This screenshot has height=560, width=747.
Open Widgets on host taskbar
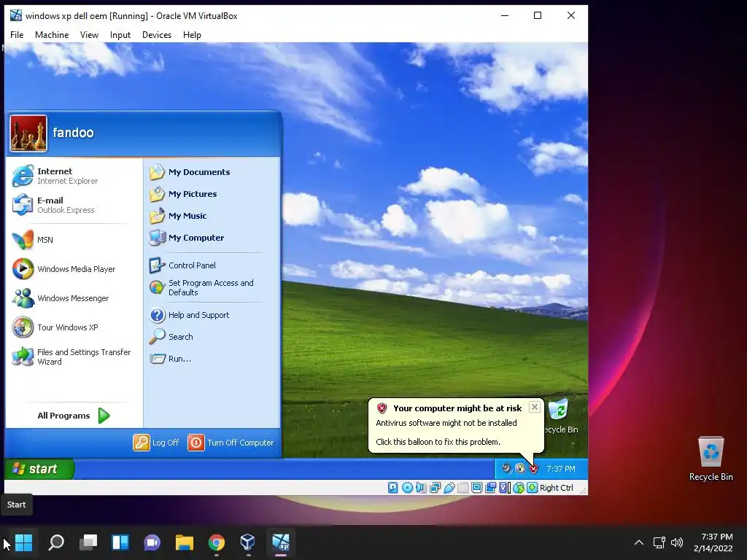[120, 542]
